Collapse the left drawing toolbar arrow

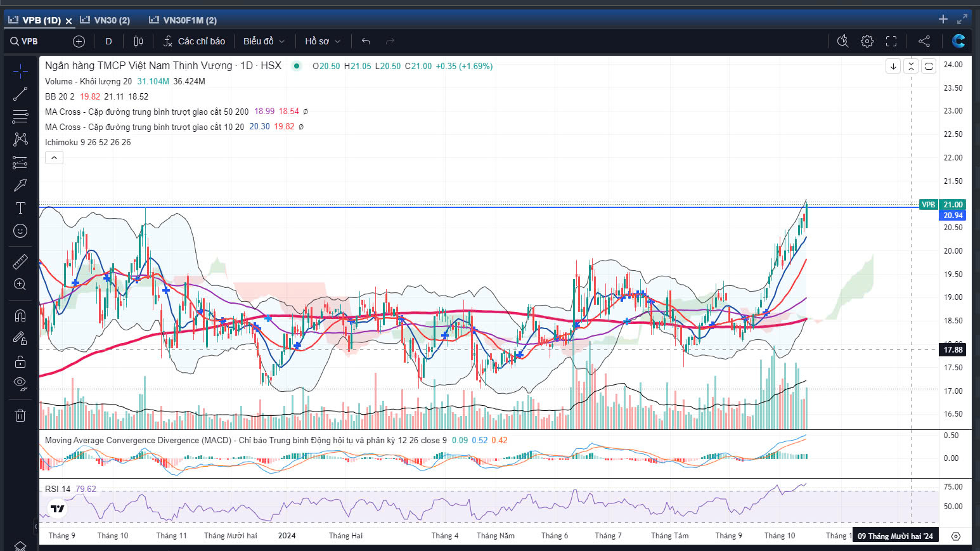point(35,526)
